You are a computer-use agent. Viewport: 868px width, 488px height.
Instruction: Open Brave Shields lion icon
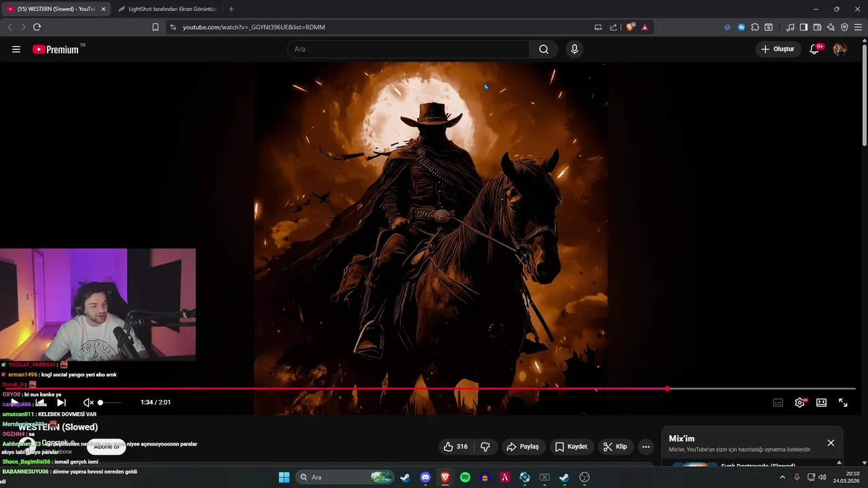tap(631, 27)
